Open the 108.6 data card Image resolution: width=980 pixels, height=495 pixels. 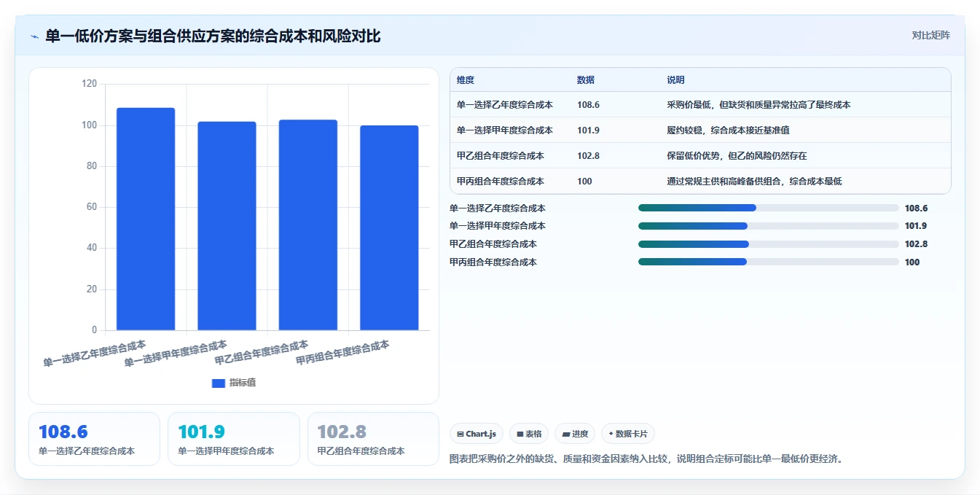pos(94,439)
